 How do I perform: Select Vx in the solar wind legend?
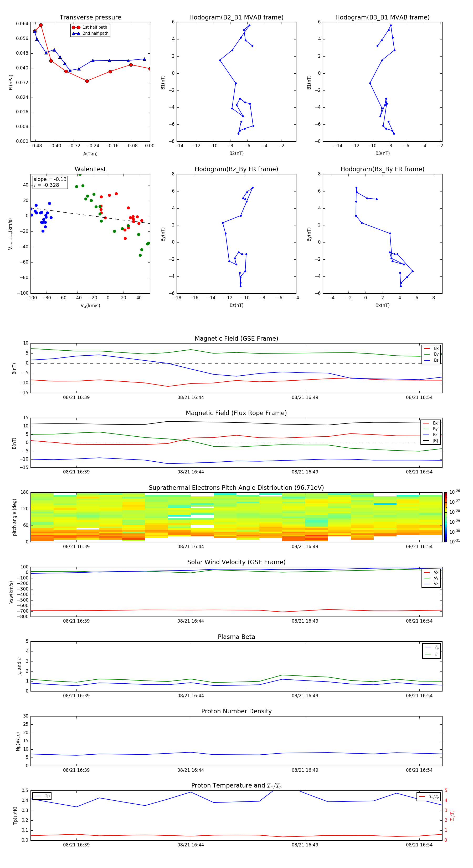[431, 572]
